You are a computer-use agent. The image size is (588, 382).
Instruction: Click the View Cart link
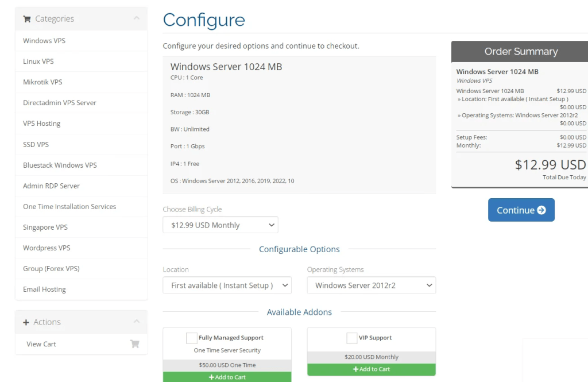41,344
